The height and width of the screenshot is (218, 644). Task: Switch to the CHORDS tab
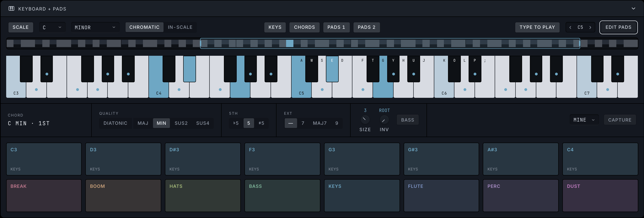[x=304, y=27]
